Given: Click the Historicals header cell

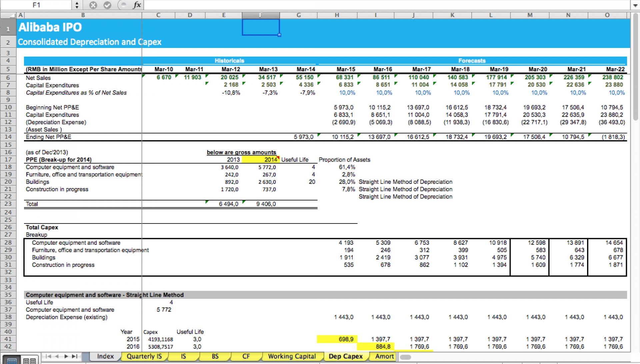Looking at the screenshot, I should 229,61.
